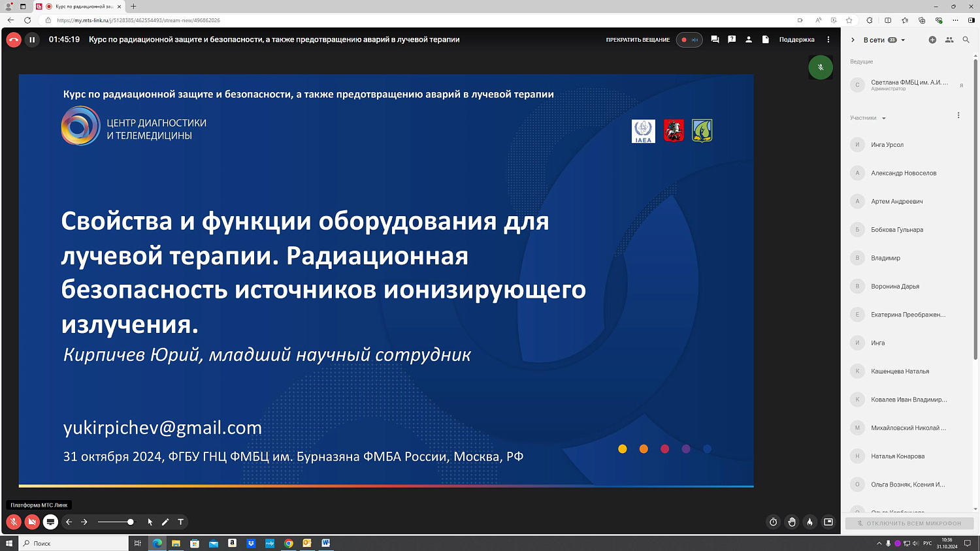This screenshot has height=551, width=980.
Task: Collapse the participants sidebar with chevron
Action: click(853, 40)
